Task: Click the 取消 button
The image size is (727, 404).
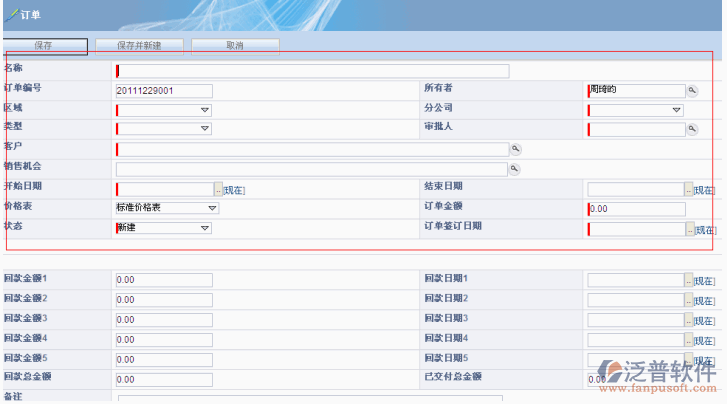Action: click(x=235, y=46)
